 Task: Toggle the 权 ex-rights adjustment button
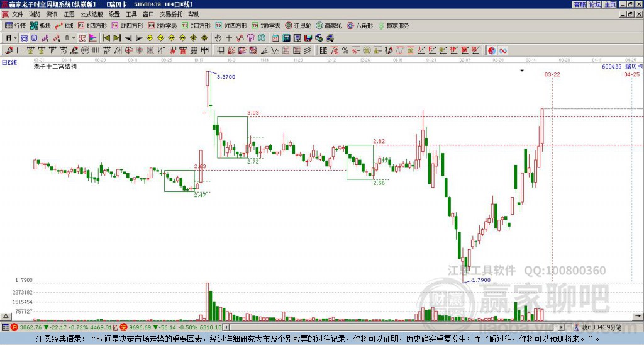click(x=82, y=38)
